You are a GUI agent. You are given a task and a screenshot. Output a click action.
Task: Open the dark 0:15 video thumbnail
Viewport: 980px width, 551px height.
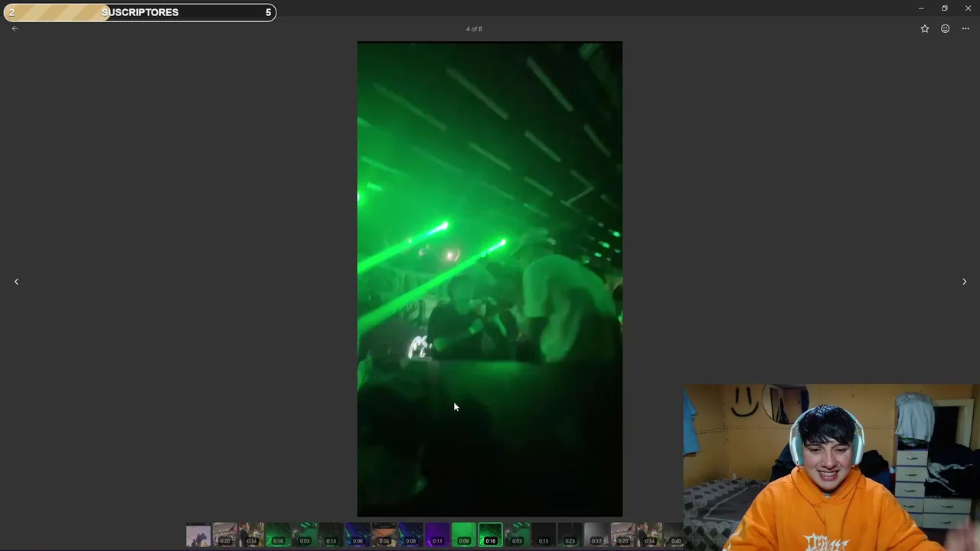point(544,535)
